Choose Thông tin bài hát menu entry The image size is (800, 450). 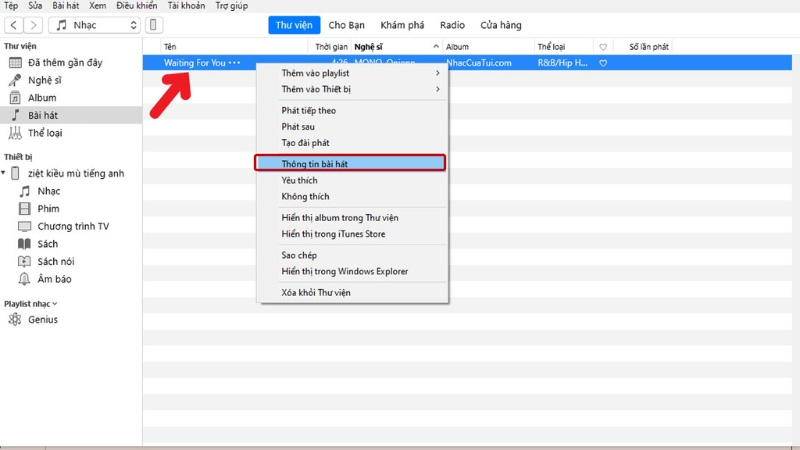point(350,162)
